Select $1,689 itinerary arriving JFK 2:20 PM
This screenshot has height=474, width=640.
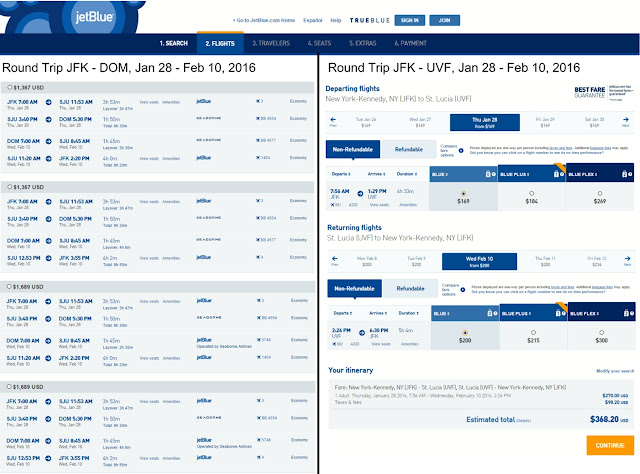coord(9,287)
